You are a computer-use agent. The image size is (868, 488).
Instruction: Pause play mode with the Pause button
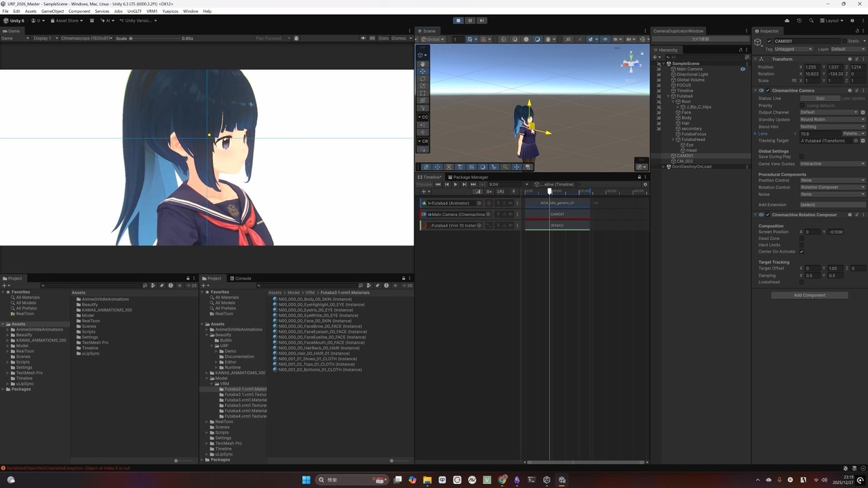coord(470,20)
